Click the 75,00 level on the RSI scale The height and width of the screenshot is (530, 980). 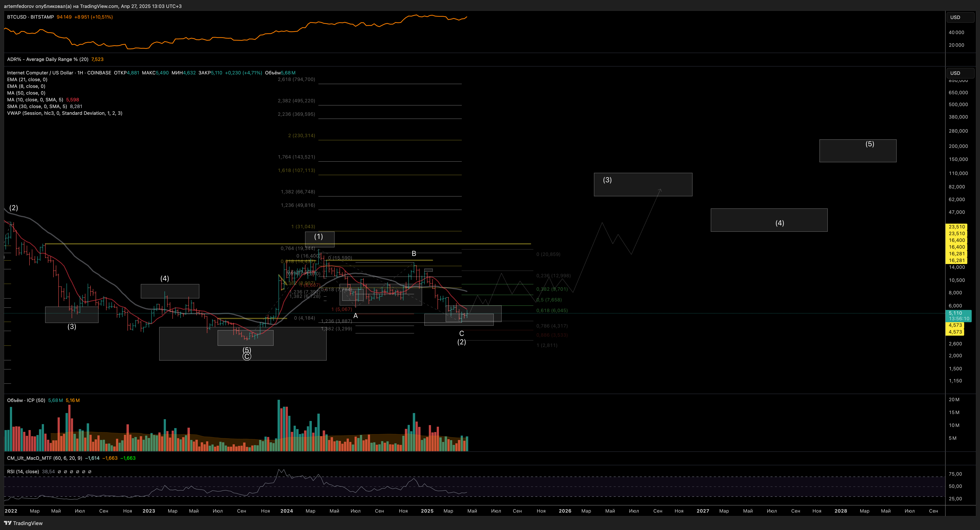pos(955,474)
